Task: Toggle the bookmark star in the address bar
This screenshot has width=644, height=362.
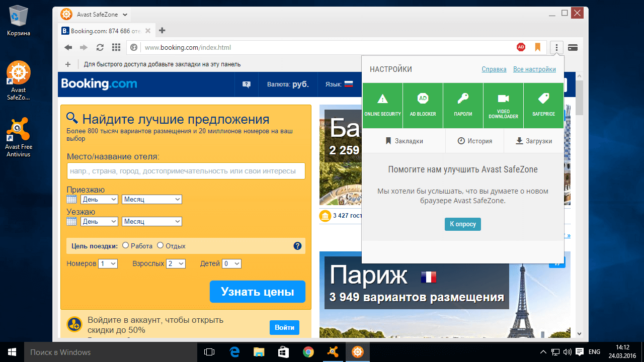Action: tap(537, 47)
